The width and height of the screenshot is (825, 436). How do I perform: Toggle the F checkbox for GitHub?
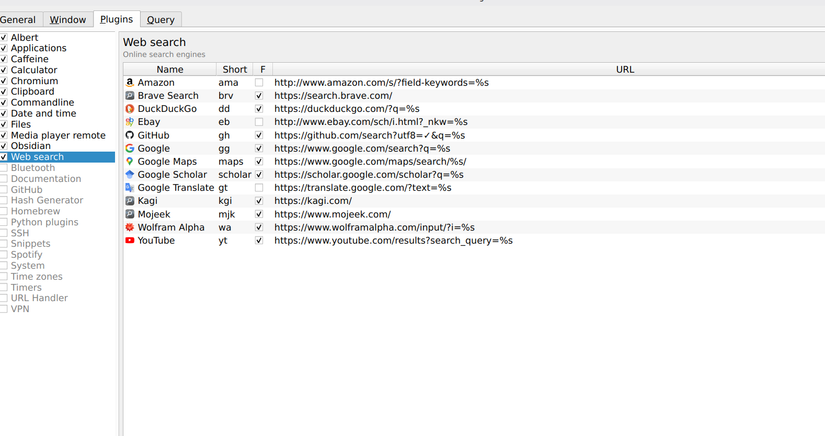point(259,135)
